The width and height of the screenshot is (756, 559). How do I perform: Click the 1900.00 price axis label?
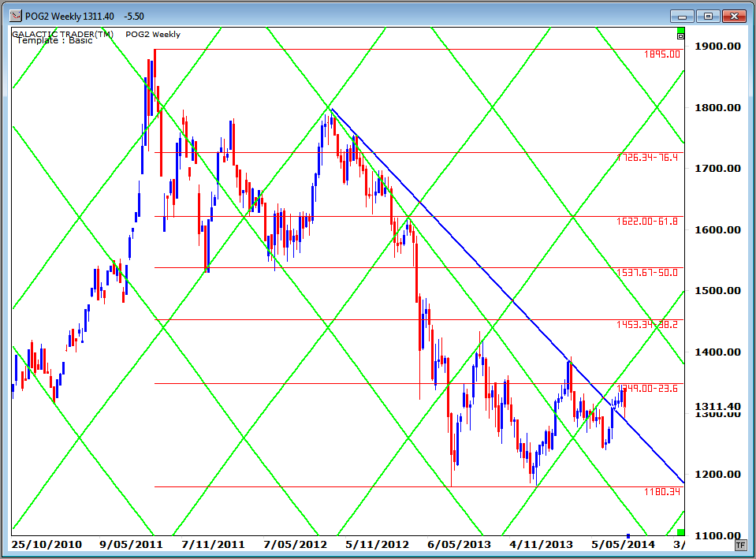point(717,47)
